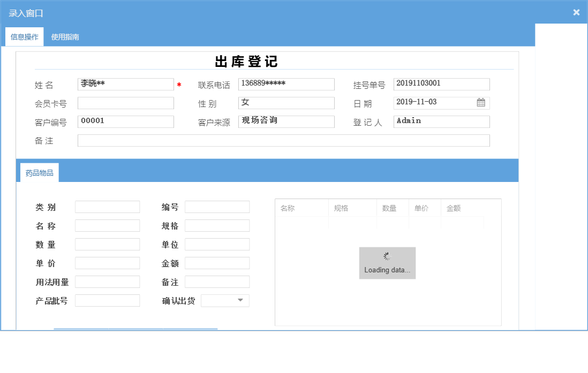
Task: Expand the shipment confirmation combo box arrow
Action: pyautogui.click(x=241, y=300)
